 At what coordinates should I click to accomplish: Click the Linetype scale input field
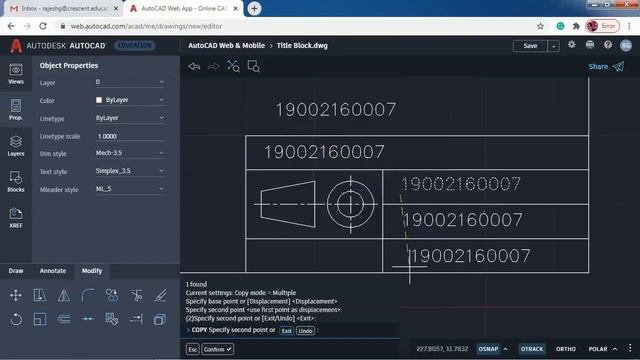pos(130,136)
